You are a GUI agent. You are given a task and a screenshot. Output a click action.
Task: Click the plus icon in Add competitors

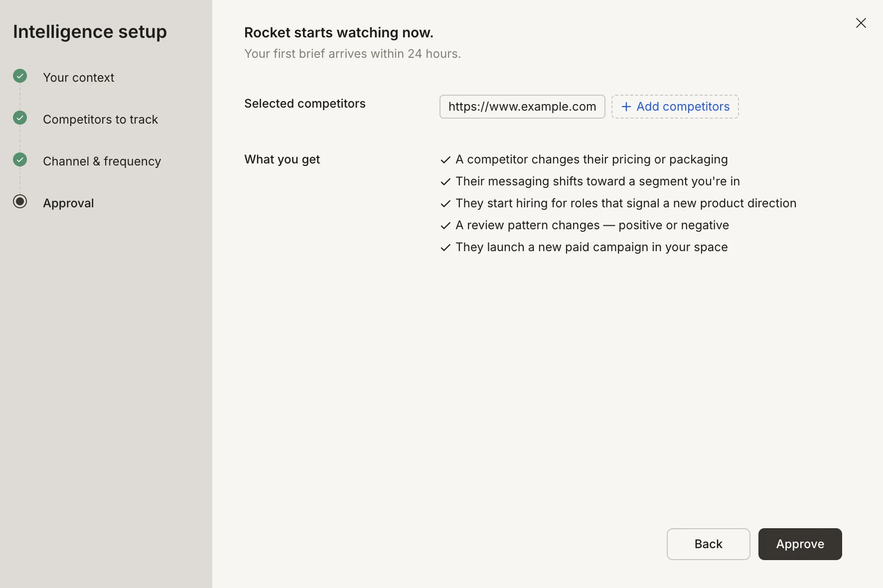click(x=626, y=107)
